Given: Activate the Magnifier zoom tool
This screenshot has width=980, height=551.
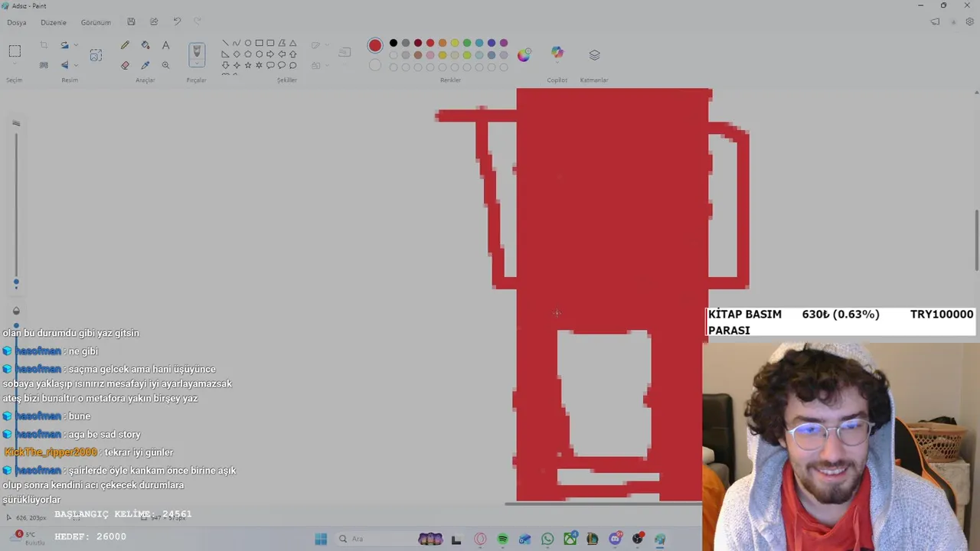Looking at the screenshot, I should click(165, 65).
